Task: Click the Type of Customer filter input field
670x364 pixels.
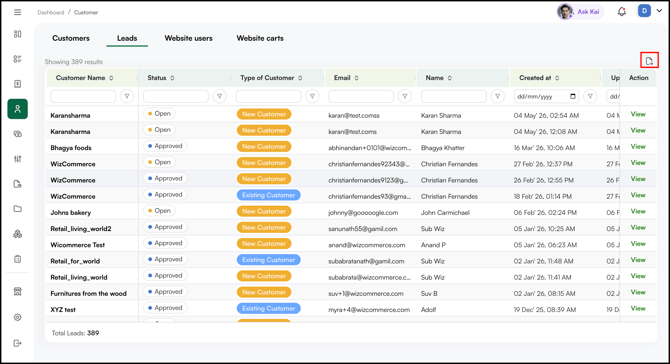Action: pos(268,96)
